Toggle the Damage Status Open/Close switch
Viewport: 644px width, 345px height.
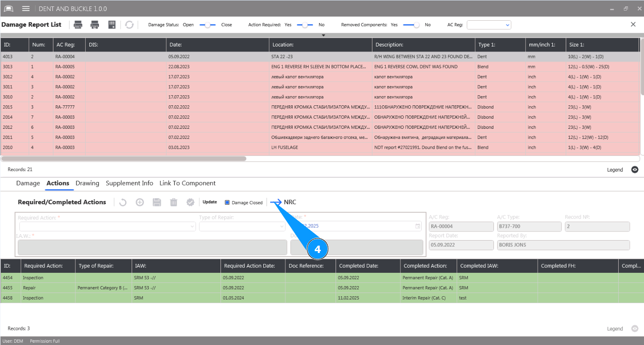click(x=208, y=25)
